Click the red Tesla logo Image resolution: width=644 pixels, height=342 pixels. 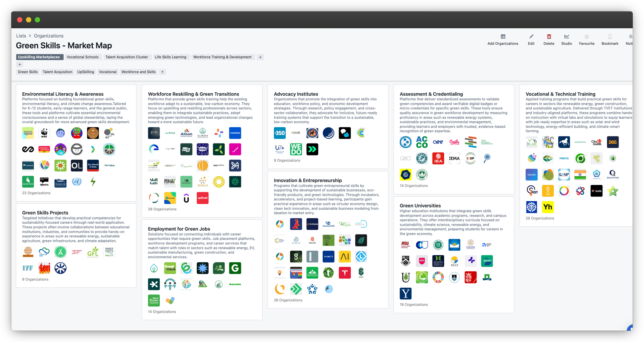(x=345, y=273)
